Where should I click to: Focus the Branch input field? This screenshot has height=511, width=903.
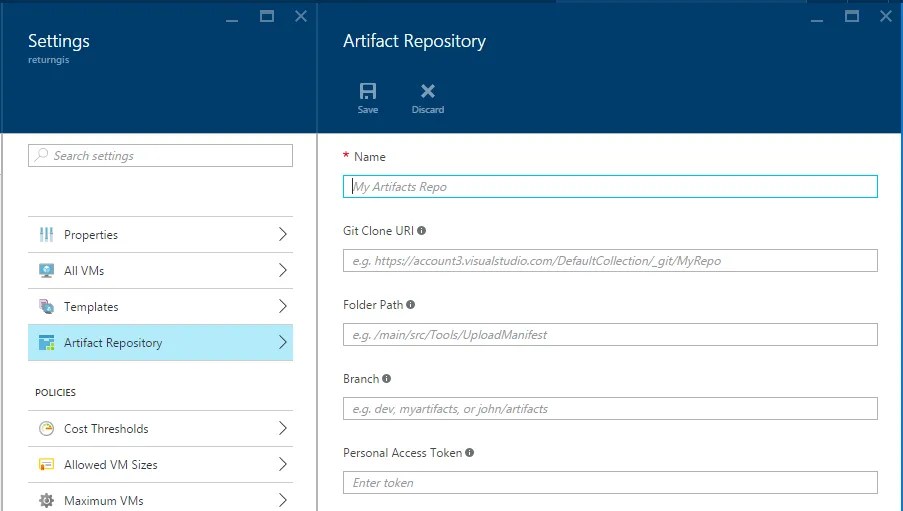tap(610, 408)
